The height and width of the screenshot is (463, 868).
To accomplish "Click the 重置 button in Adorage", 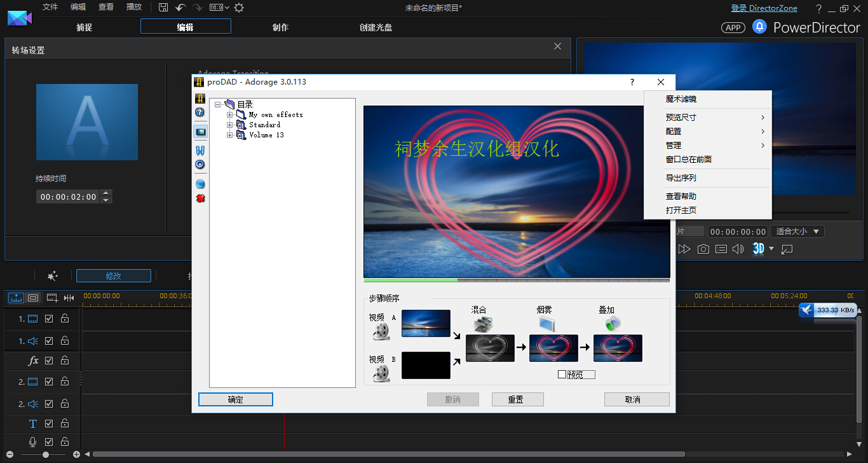I will tap(518, 399).
